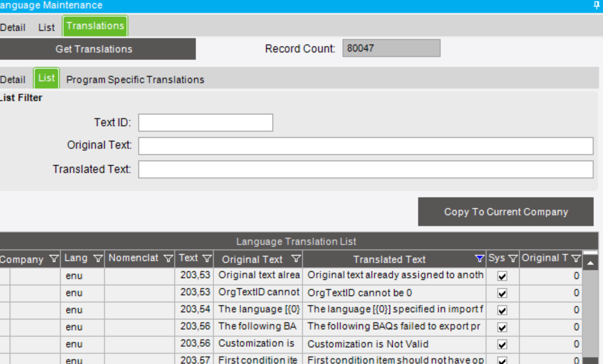Pin the Language Maintenance panel
The image size is (603, 364).
tap(596, 5)
